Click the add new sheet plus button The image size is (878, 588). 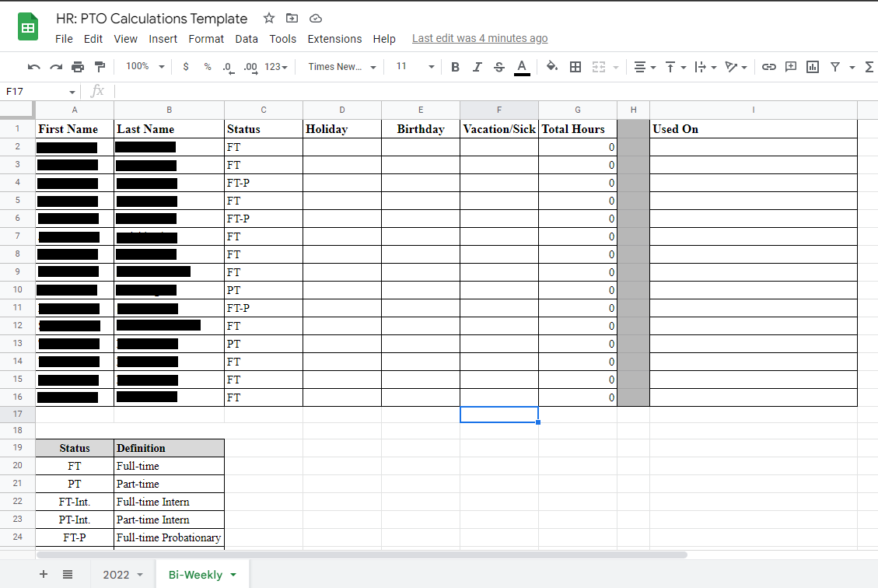pyautogui.click(x=44, y=575)
